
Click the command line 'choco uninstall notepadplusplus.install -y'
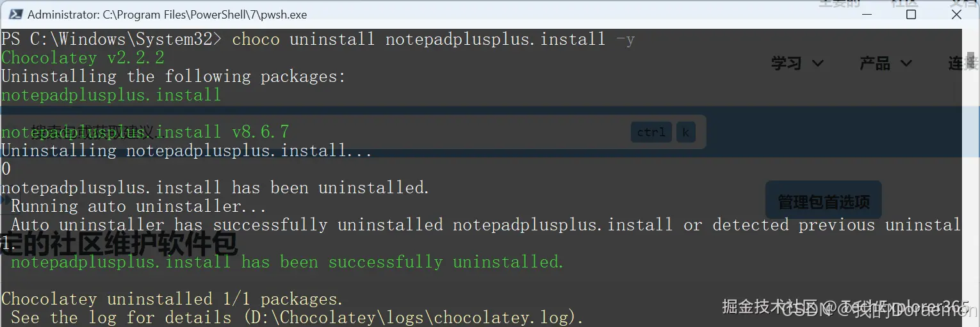point(433,39)
